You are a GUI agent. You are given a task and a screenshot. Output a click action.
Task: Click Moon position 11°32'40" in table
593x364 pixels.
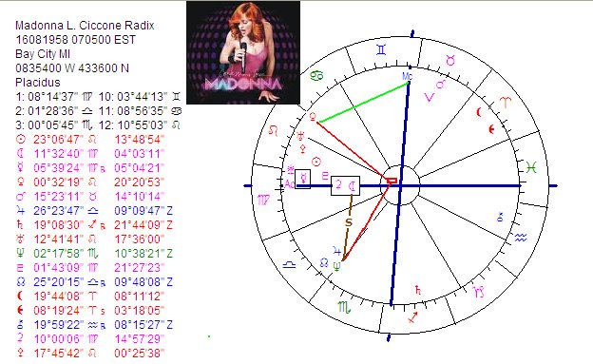59,154
